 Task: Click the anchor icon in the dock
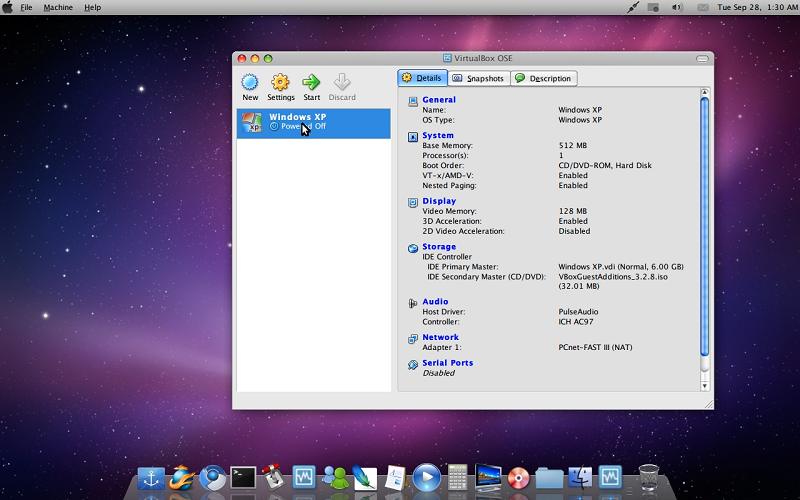150,477
